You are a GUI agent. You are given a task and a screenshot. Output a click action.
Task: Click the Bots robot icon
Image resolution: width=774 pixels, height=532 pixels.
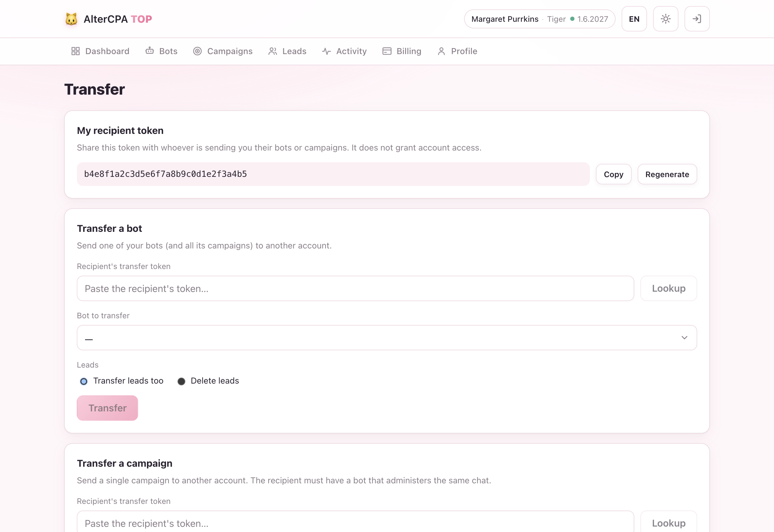pyautogui.click(x=150, y=51)
